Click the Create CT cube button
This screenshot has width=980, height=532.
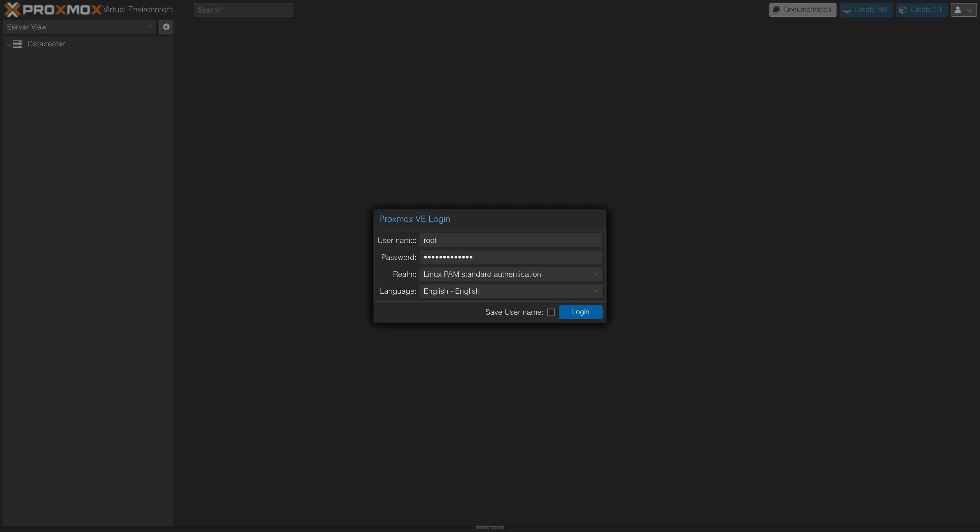pyautogui.click(x=921, y=10)
